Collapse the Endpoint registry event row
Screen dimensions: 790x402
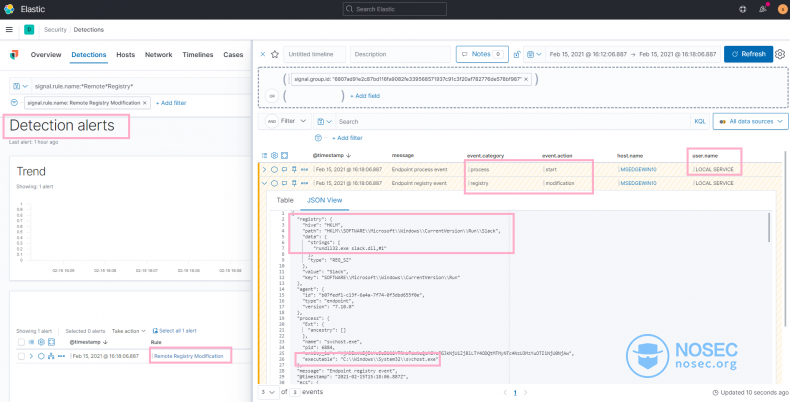(x=265, y=183)
